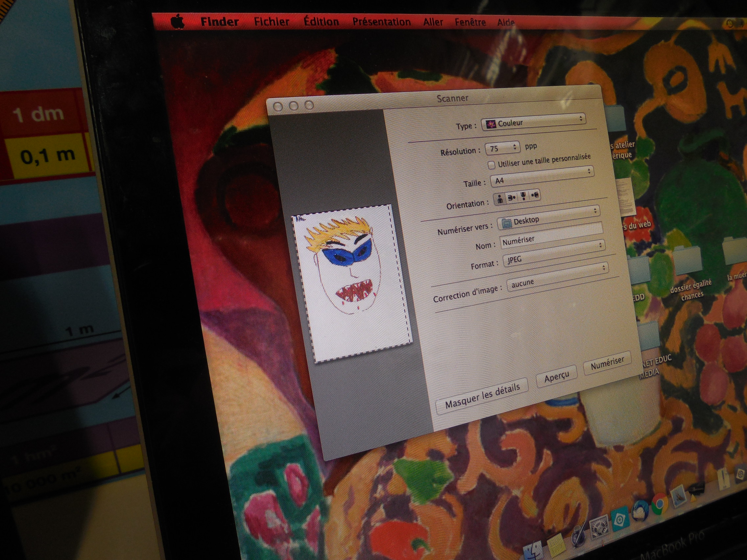This screenshot has height=560, width=747.
Task: Open the Fenêtre menu
Action: coord(470,23)
